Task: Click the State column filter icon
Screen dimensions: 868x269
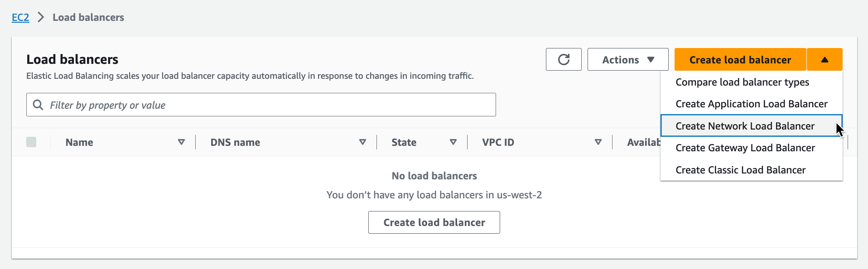Action: [453, 142]
